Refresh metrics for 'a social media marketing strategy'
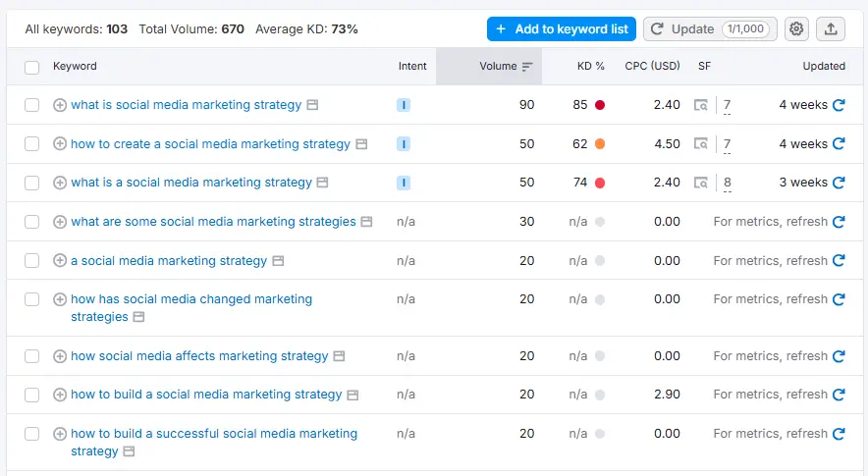 pyautogui.click(x=839, y=261)
